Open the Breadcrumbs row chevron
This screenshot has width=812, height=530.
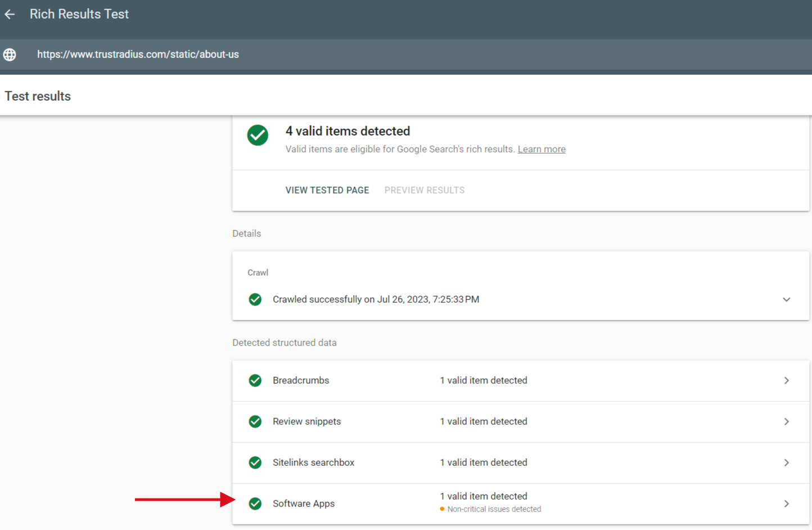[x=786, y=381]
